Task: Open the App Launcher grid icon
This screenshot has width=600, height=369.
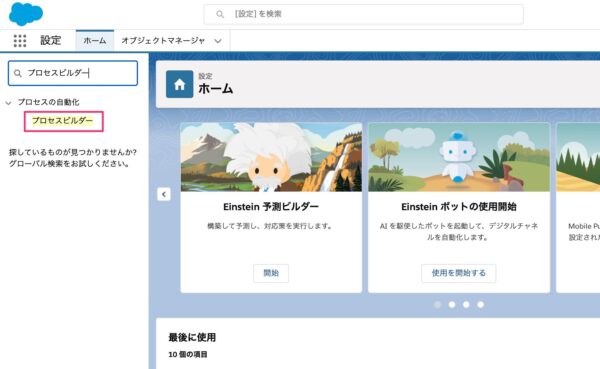Action: point(20,41)
